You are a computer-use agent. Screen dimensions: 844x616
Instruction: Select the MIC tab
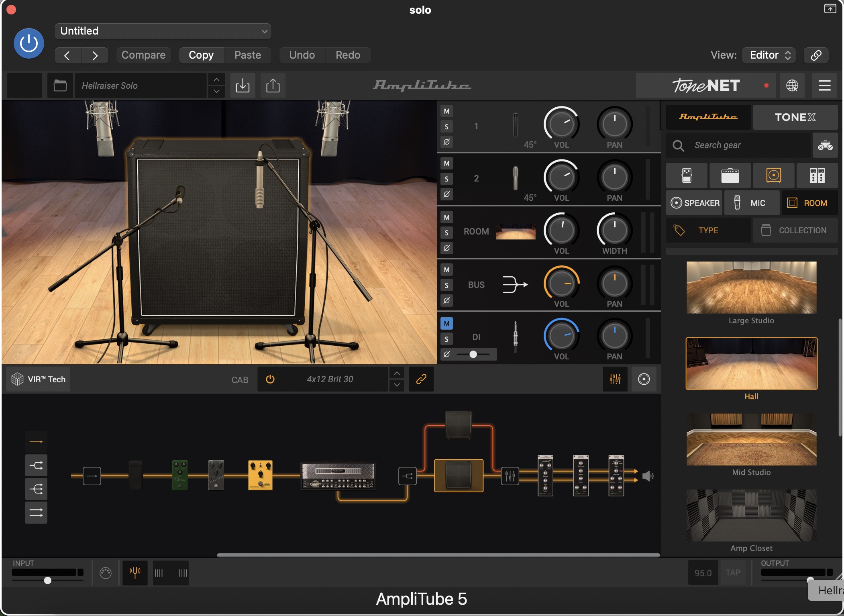click(x=751, y=203)
